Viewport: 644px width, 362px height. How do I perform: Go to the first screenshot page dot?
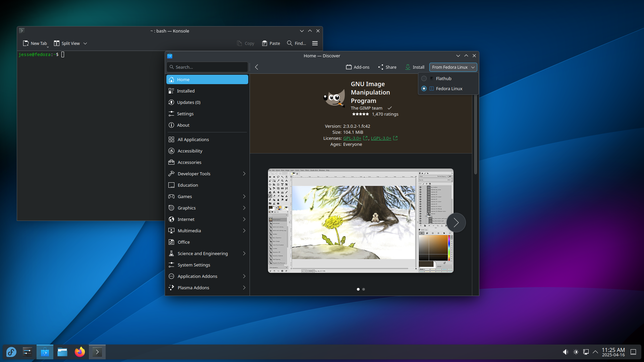pyautogui.click(x=358, y=289)
